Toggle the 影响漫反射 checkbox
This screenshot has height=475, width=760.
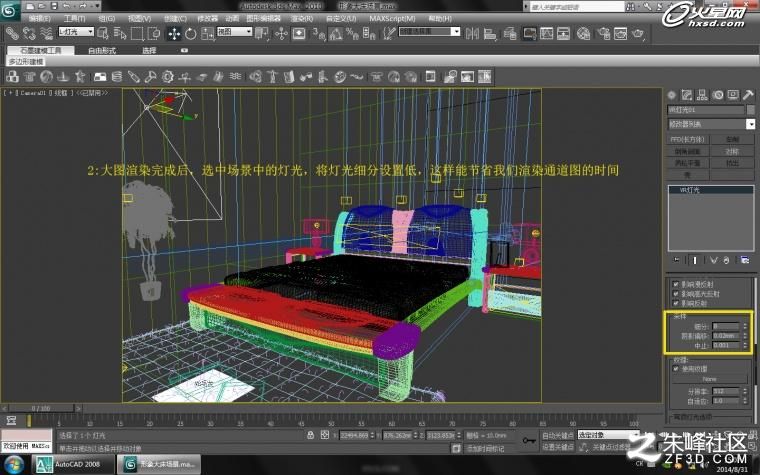[676, 284]
